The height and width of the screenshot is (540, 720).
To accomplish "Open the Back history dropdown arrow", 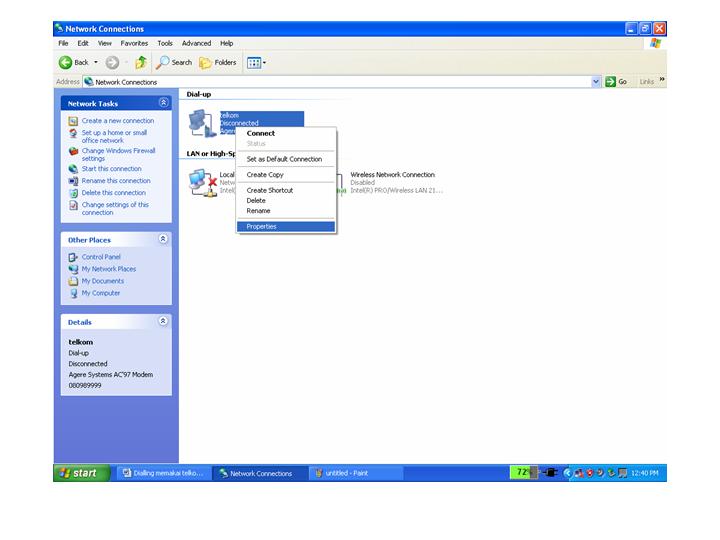I will click(x=96, y=62).
